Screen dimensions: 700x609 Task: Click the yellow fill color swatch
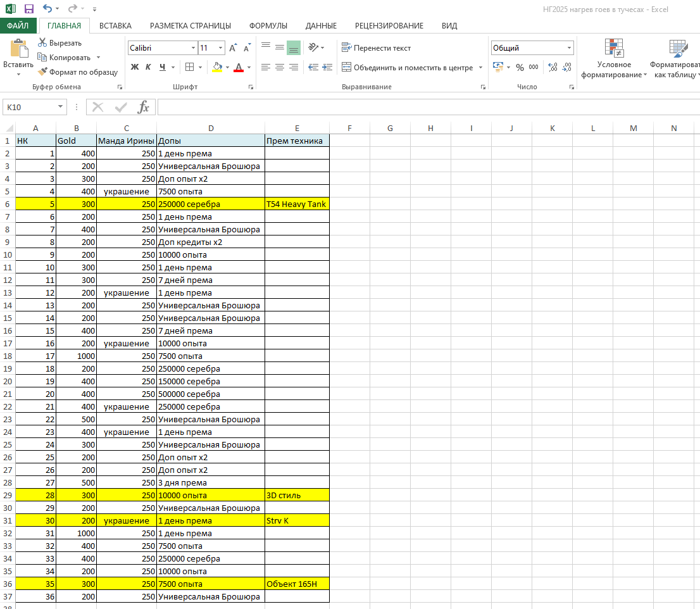click(217, 67)
